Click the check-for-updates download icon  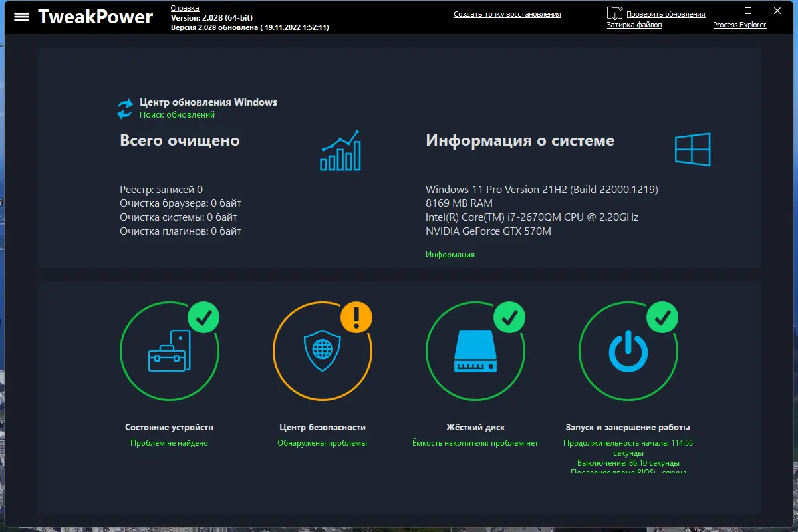point(614,13)
